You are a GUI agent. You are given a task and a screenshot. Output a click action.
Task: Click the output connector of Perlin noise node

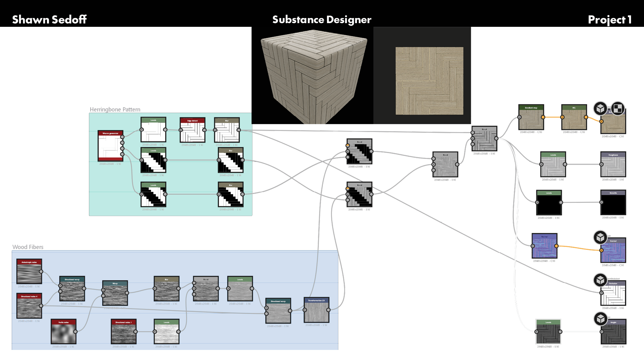[x=75, y=331]
